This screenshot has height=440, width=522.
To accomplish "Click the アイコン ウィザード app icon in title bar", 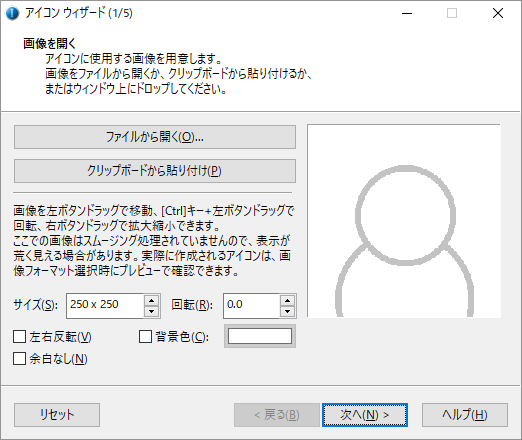I will (12, 13).
